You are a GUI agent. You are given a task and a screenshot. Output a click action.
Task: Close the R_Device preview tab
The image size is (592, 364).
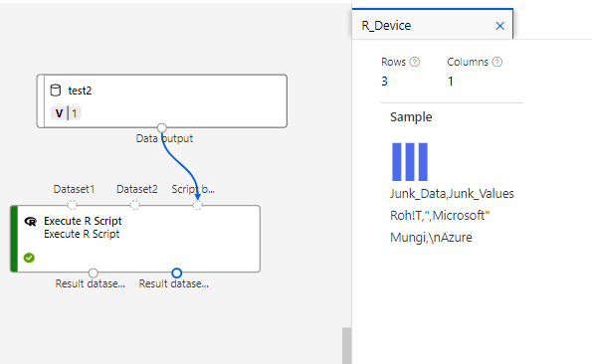tap(499, 26)
